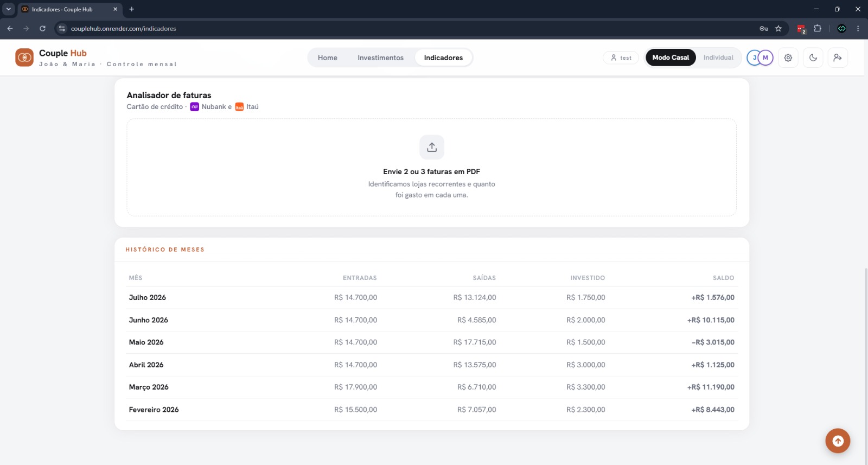The image size is (868, 465).
Task: Click the red extension icon with badge
Action: tap(801, 29)
